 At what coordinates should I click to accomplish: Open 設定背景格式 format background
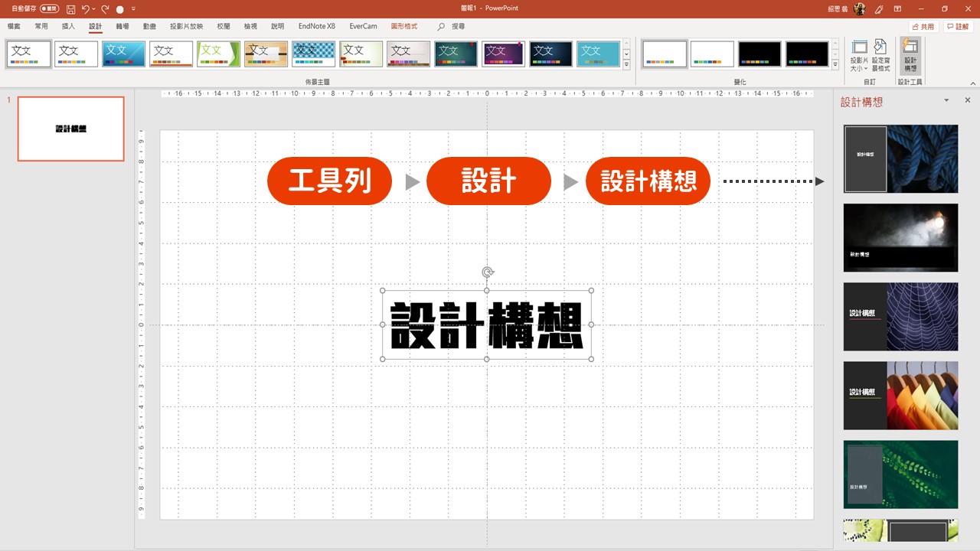tap(880, 56)
